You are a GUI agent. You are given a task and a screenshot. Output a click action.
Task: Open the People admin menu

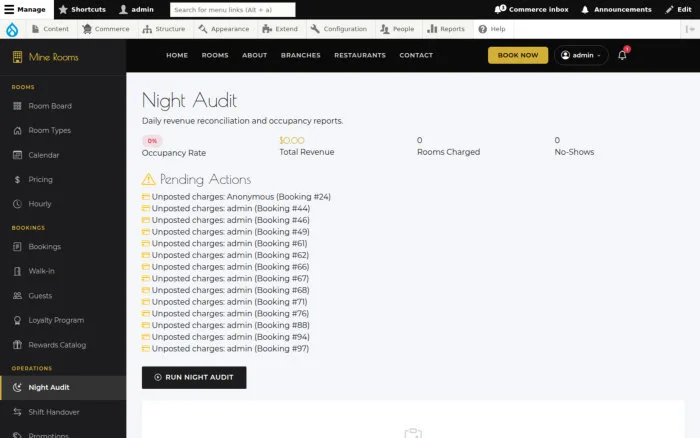397,29
